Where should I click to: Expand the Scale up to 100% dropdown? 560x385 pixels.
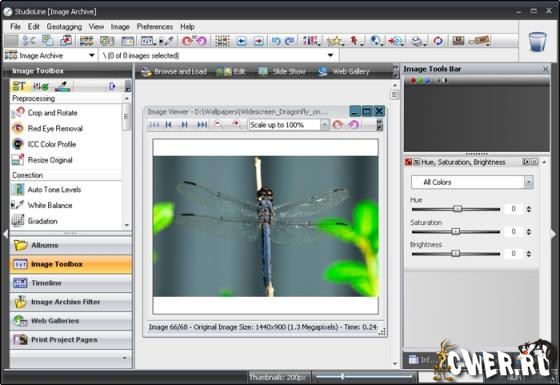[x=324, y=125]
